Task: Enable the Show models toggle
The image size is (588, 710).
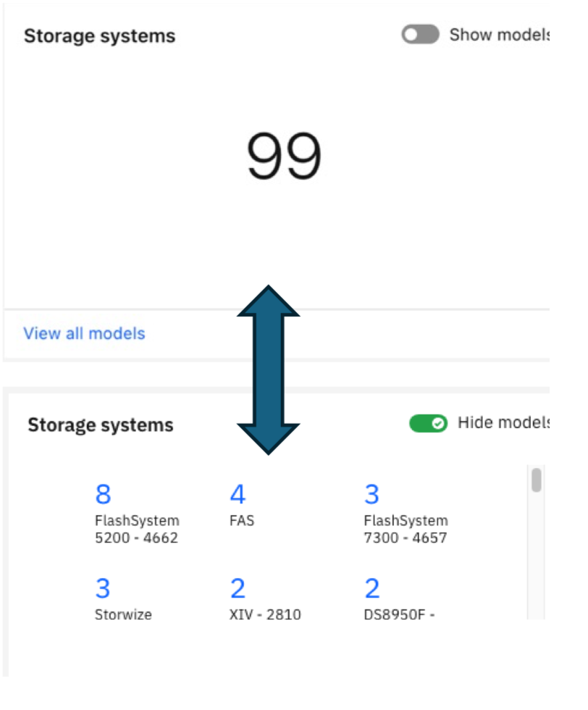Action: click(x=421, y=35)
